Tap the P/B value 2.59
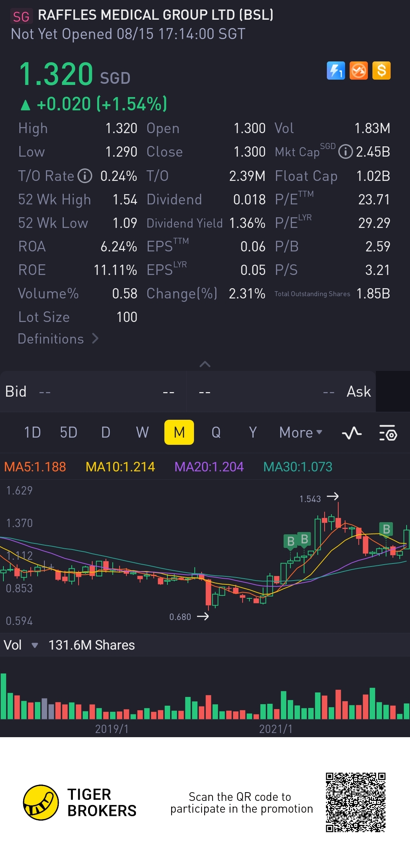410x868 pixels. [378, 246]
